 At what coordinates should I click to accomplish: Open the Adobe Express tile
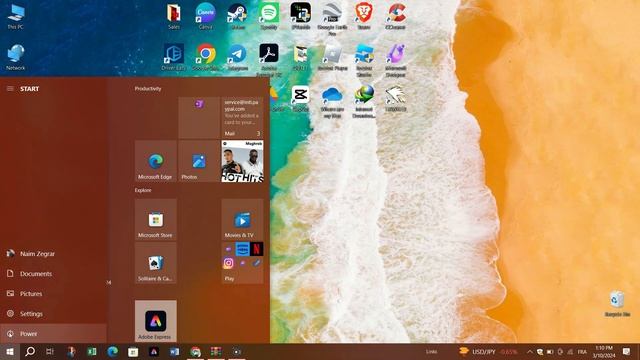(156, 321)
